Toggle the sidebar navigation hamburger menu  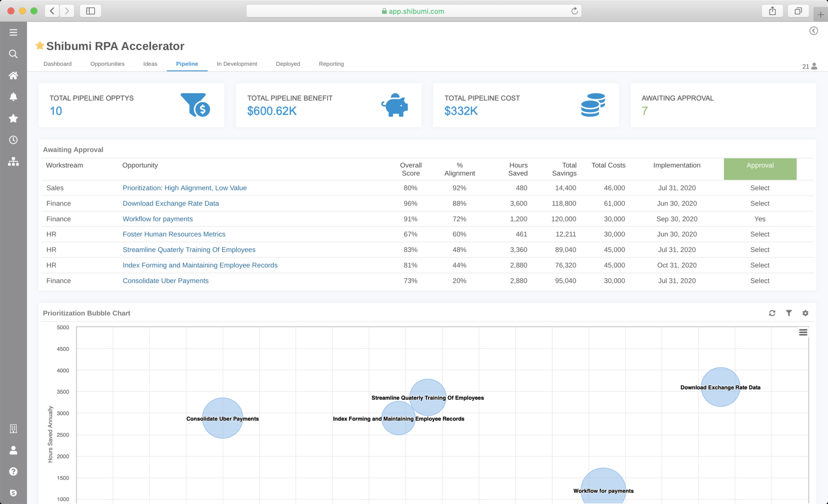coord(13,32)
